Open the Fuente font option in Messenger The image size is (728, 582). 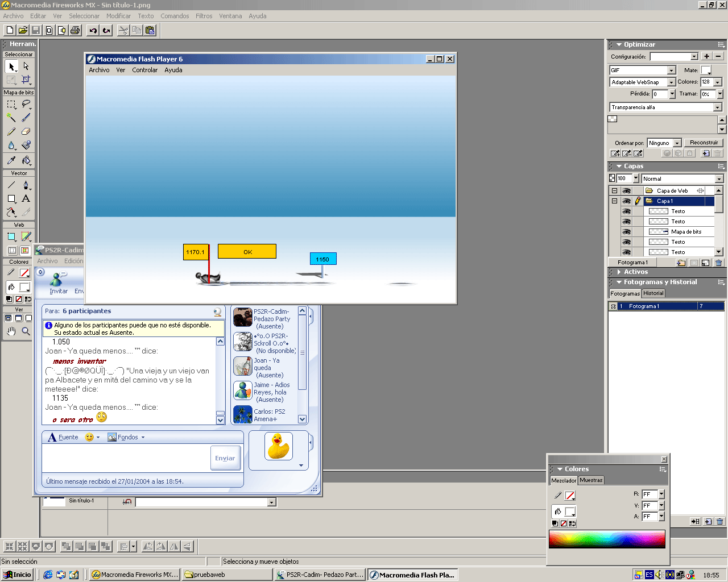point(63,437)
